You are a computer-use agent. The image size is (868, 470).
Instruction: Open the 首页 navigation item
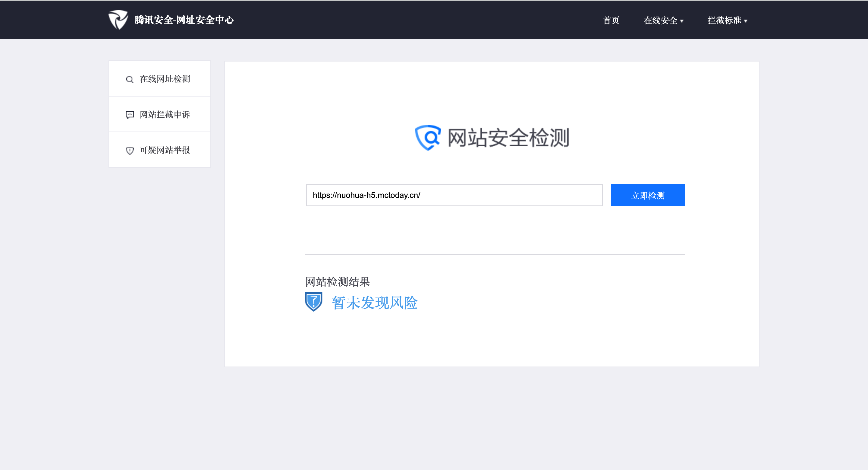[x=611, y=20]
